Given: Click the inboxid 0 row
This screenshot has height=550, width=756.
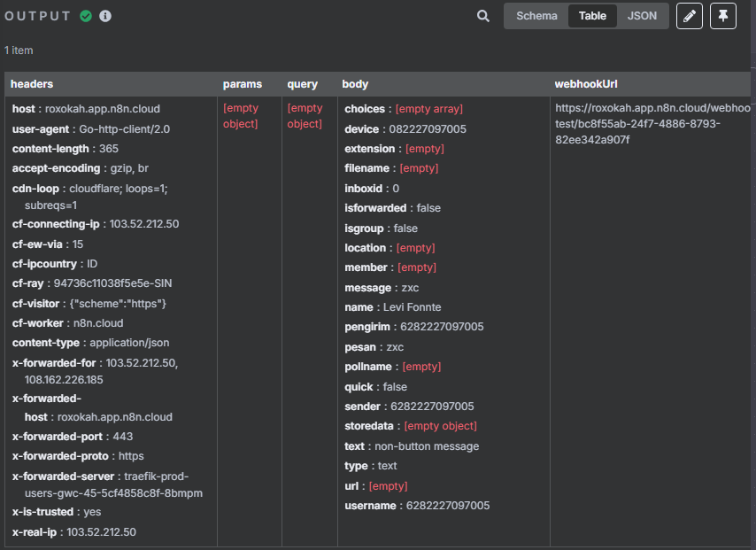Looking at the screenshot, I should [372, 189].
